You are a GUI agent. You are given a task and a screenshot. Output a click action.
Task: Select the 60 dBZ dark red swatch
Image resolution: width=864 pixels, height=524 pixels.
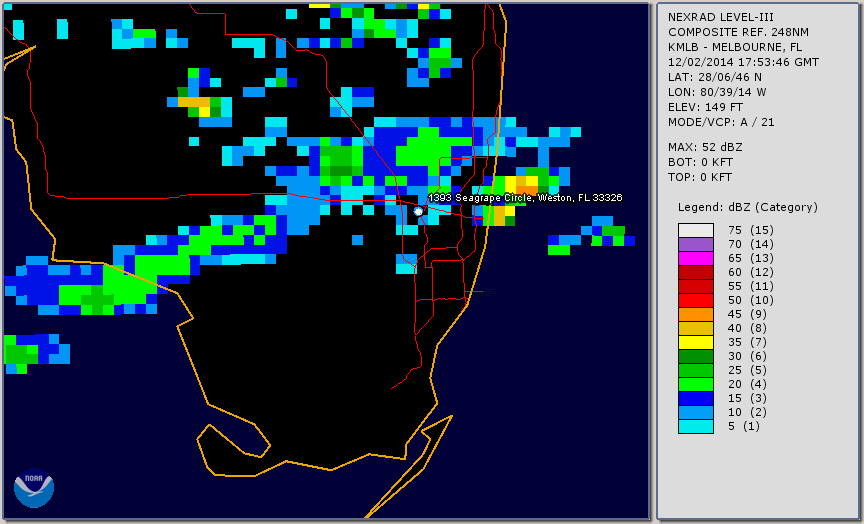tap(696, 272)
